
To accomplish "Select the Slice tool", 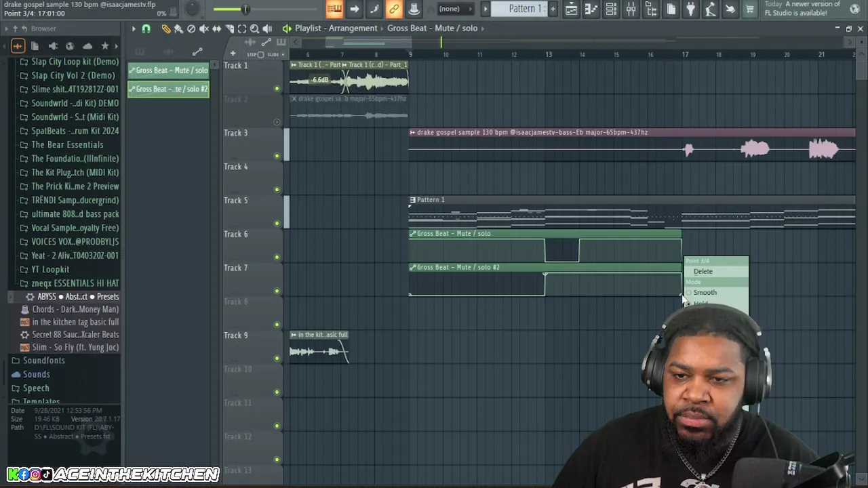I will coord(230,28).
